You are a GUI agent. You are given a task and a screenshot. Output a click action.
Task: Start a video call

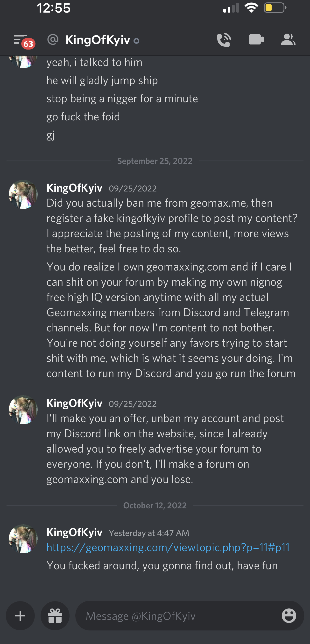click(256, 39)
